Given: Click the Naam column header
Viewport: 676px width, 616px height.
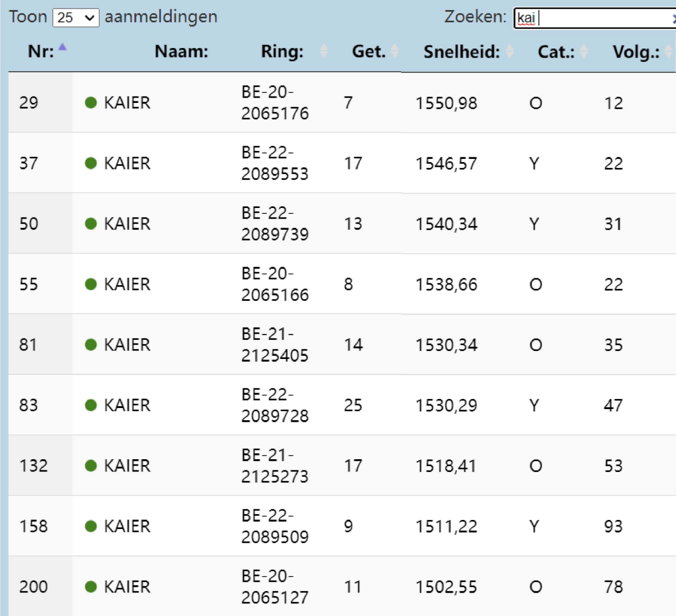Looking at the screenshot, I should pyautogui.click(x=181, y=51).
